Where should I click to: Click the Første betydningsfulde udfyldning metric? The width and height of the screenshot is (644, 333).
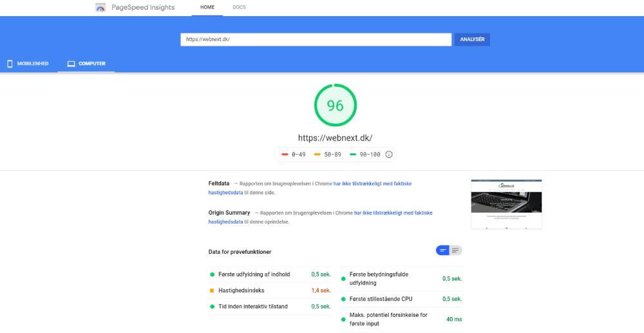coord(401,278)
